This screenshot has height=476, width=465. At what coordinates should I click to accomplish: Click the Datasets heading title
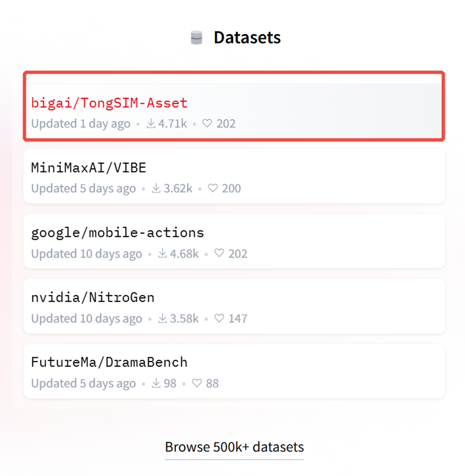[247, 38]
